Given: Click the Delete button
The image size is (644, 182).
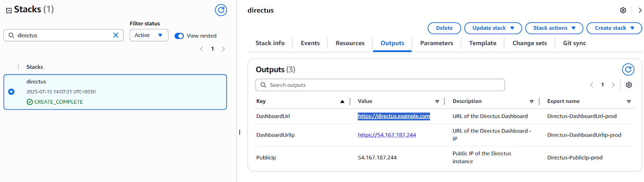Looking at the screenshot, I should point(444,28).
